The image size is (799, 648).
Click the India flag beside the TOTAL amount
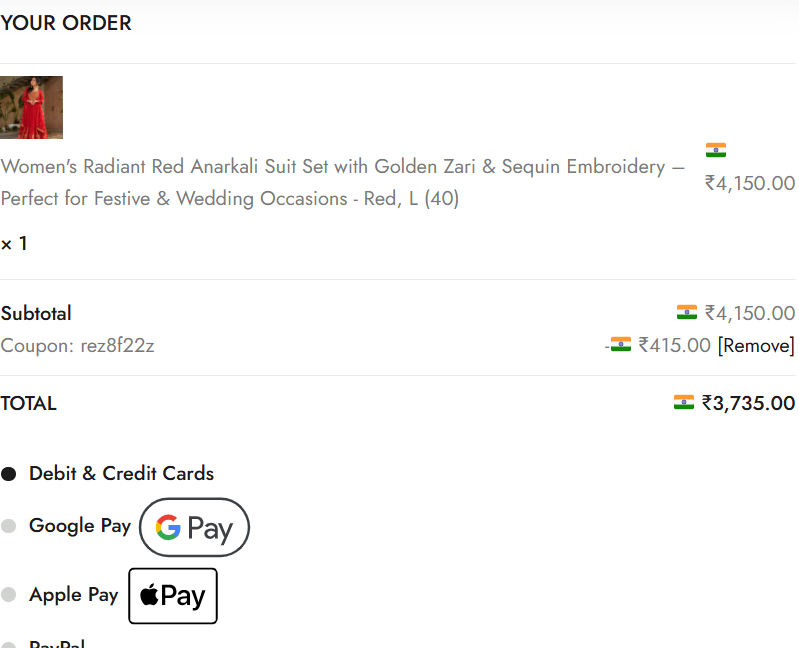click(683, 403)
